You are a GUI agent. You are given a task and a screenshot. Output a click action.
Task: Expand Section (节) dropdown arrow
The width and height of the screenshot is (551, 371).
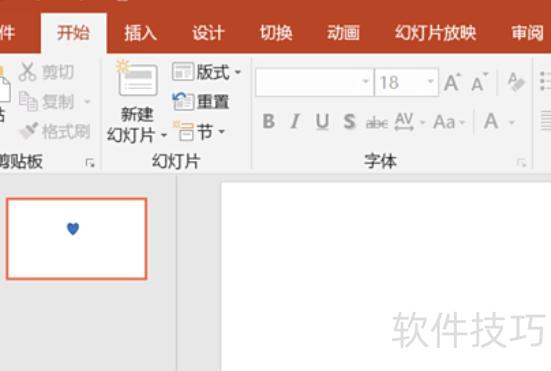click(221, 132)
